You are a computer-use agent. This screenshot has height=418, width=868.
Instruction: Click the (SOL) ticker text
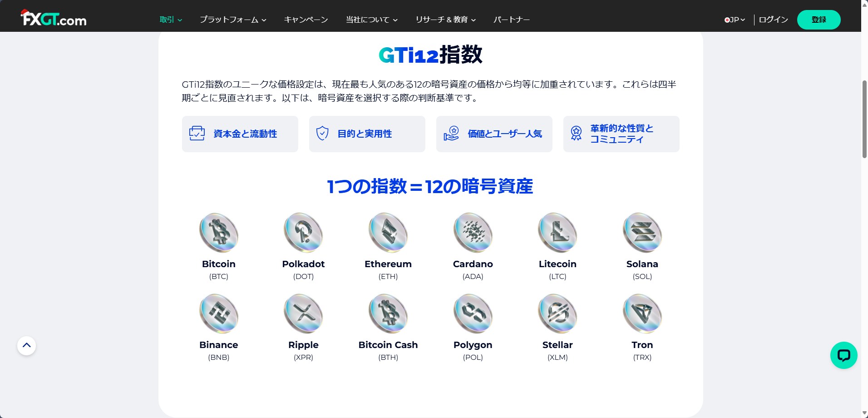[x=642, y=276]
